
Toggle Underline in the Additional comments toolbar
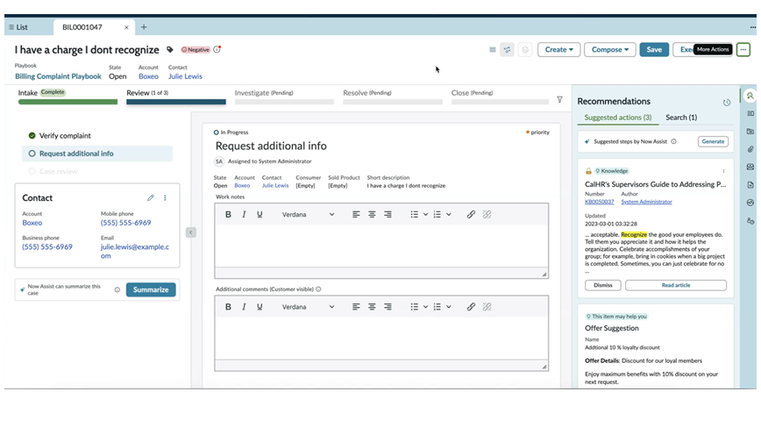click(260, 307)
